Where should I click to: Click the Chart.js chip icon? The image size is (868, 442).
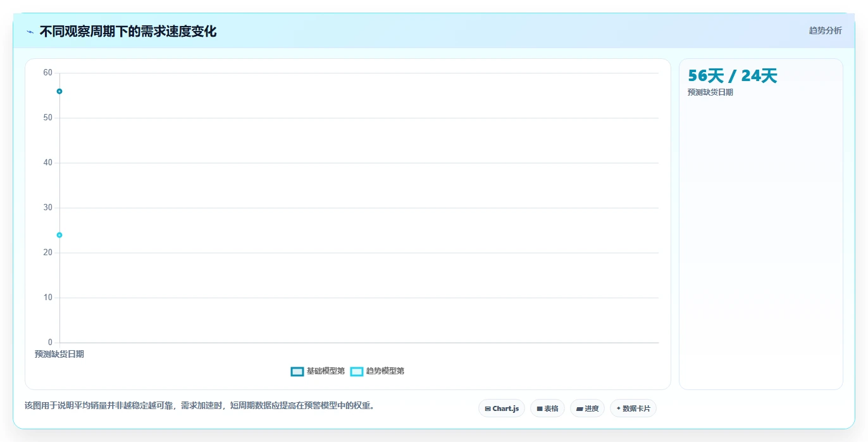[x=488, y=409]
